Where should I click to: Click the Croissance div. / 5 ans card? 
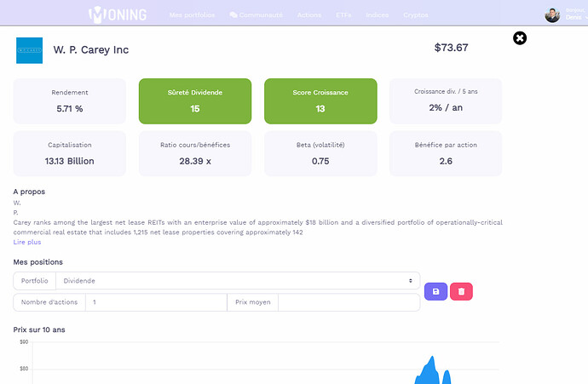point(446,101)
